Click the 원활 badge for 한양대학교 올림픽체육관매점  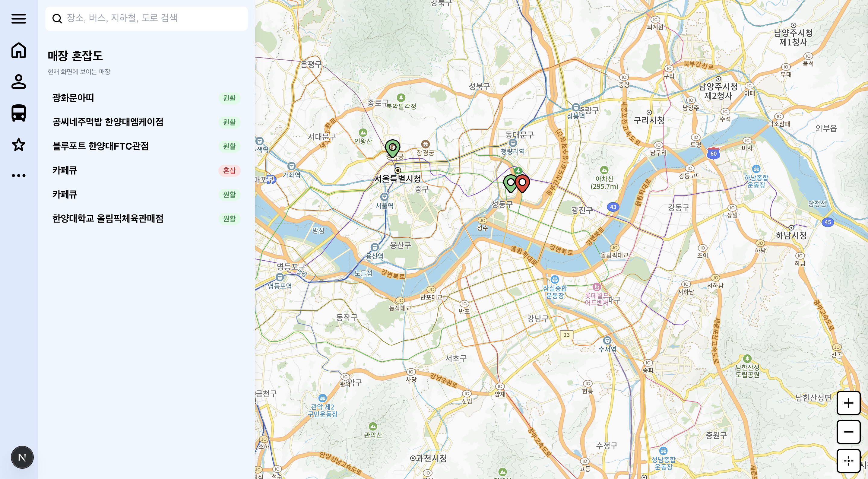(230, 218)
